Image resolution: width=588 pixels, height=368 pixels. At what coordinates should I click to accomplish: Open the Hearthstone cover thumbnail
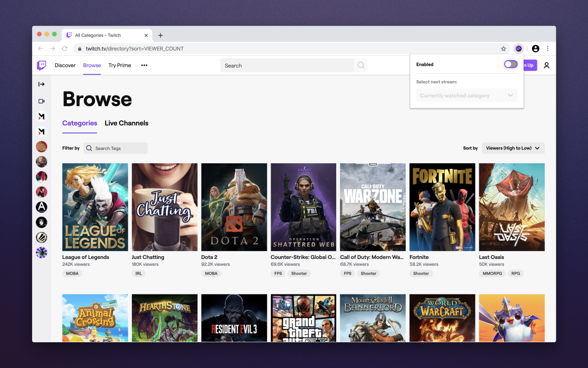point(164,318)
